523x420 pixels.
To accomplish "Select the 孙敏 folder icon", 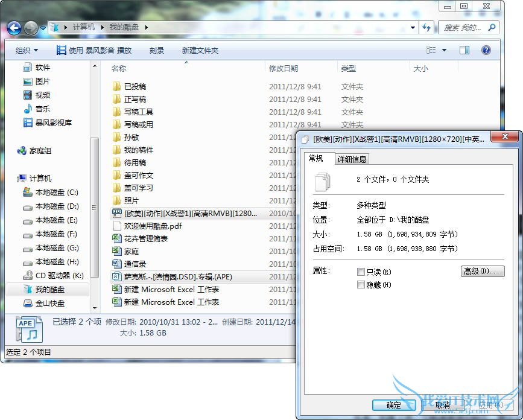I will 116,137.
